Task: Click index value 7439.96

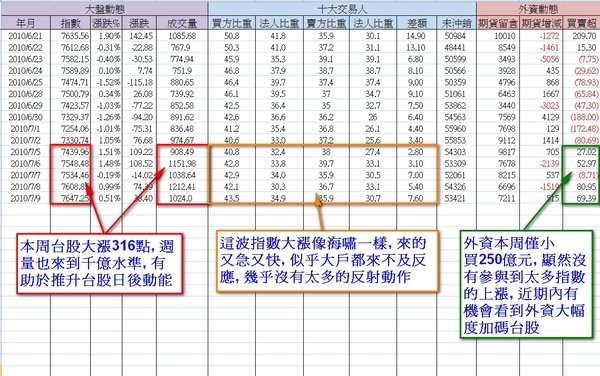Action: click(75, 152)
